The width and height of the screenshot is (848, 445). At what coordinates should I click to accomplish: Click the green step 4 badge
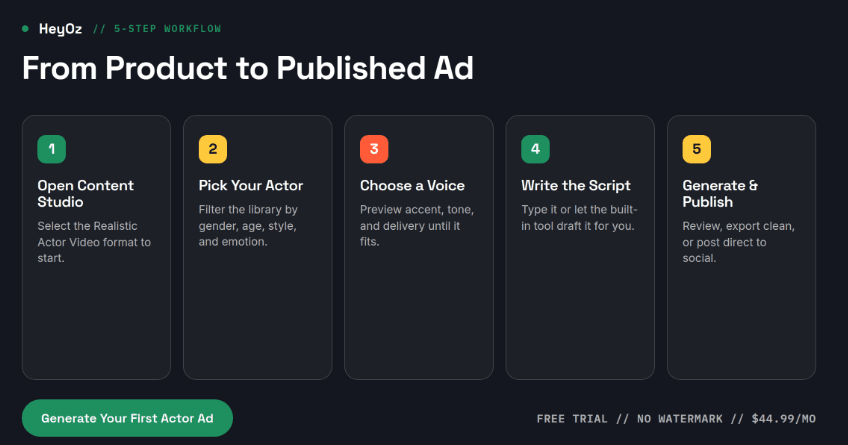coord(535,149)
